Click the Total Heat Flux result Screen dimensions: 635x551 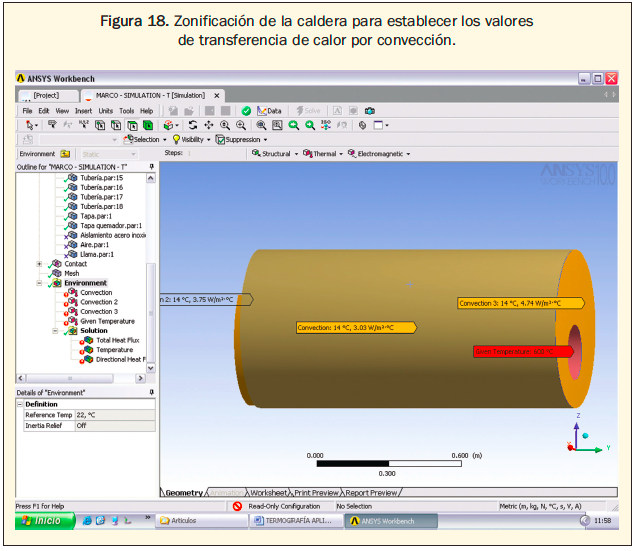tap(116, 340)
